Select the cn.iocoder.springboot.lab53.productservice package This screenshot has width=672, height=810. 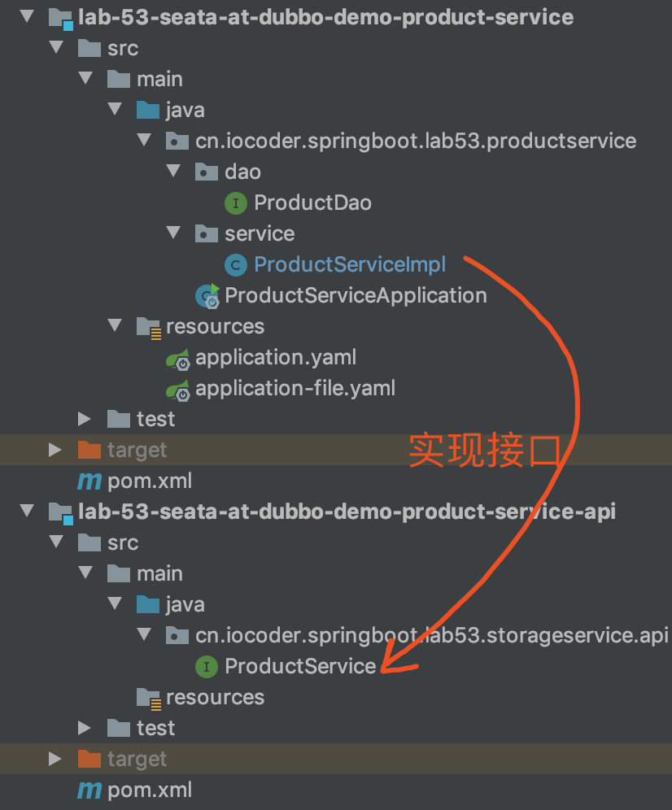pos(415,142)
